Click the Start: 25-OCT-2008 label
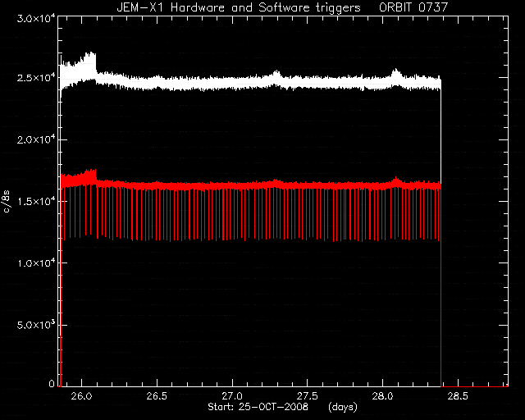Screen dimensions: 525x420 pos(258,407)
